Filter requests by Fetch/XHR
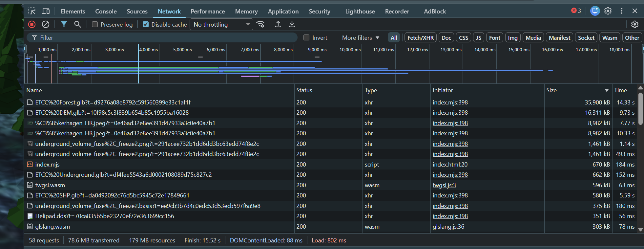Image resolution: width=644 pixels, height=249 pixels. [x=420, y=38]
